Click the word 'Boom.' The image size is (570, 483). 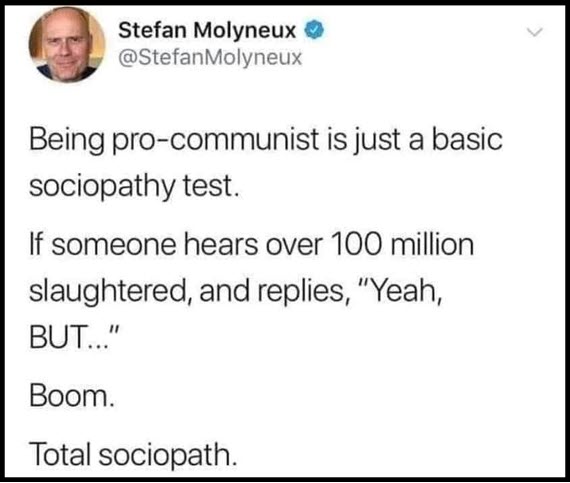pos(72,396)
